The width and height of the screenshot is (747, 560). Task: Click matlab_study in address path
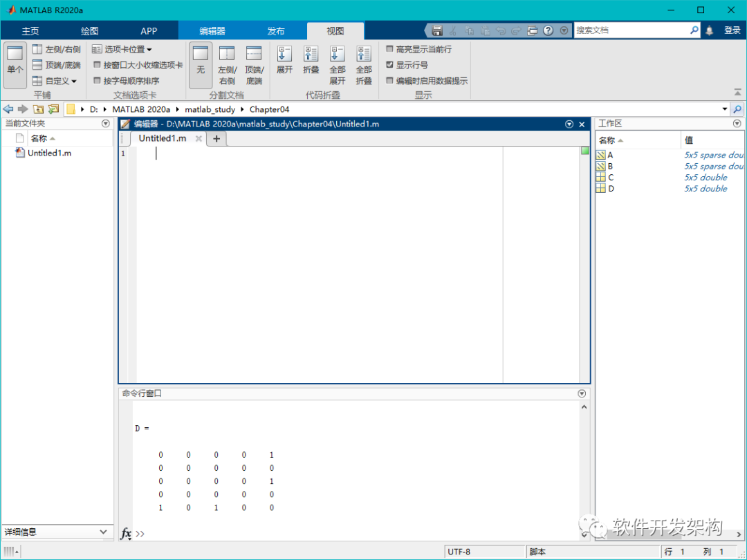coord(210,109)
